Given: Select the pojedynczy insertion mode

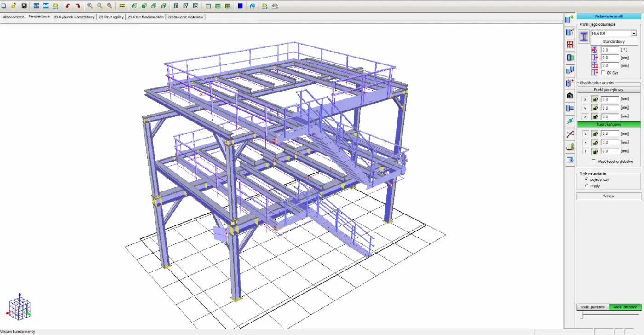Looking at the screenshot, I should coord(586,179).
